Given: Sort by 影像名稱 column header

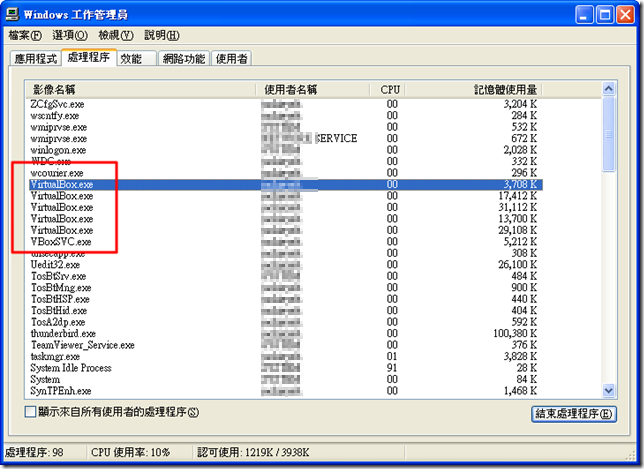Looking at the screenshot, I should coord(140,90).
